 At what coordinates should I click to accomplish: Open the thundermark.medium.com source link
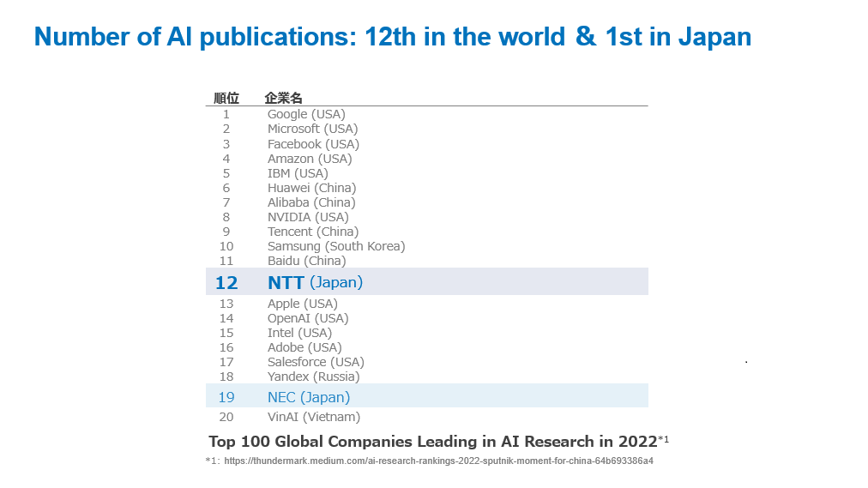point(438,461)
